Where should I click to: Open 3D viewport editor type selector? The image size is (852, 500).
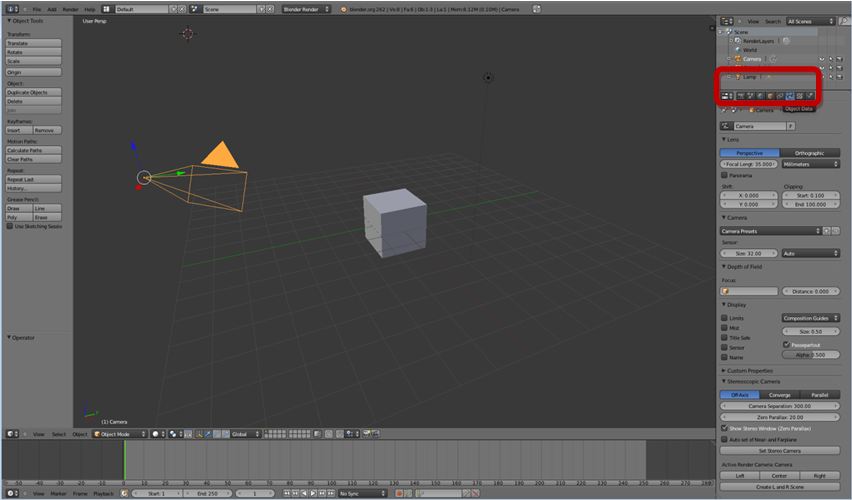pos(12,434)
